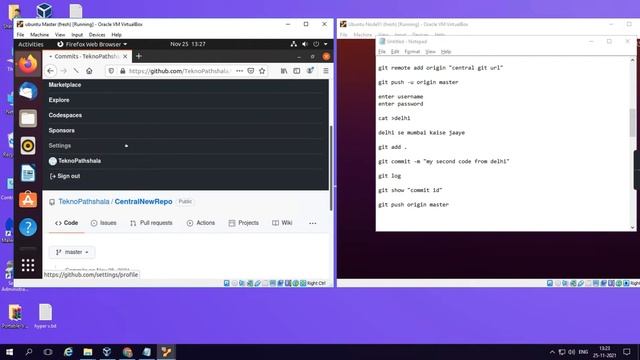Open Notepad Format menu
The image size is (640, 360).
click(x=412, y=52)
